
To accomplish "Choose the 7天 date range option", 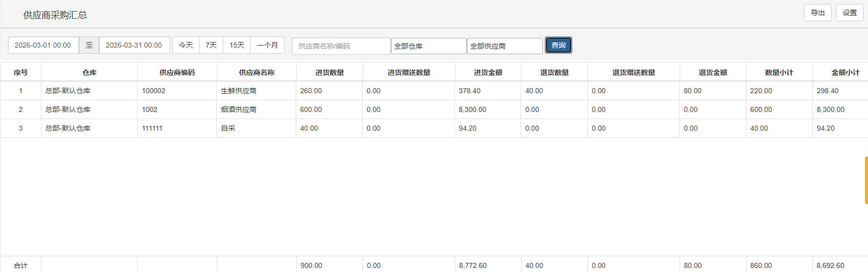I will click(x=211, y=45).
